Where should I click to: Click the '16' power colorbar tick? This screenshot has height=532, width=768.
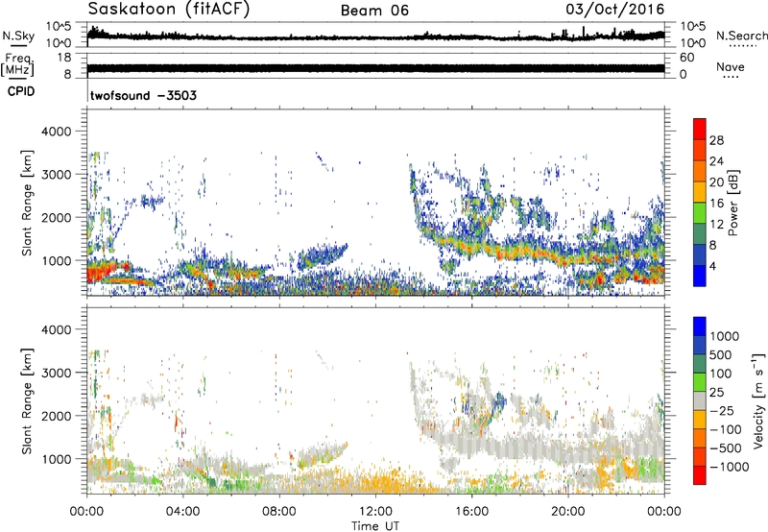pyautogui.click(x=716, y=204)
